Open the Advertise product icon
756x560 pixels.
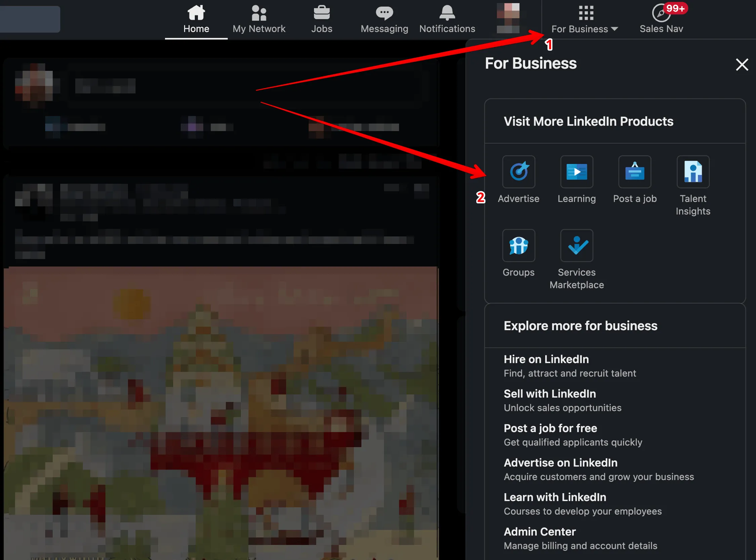pos(518,172)
